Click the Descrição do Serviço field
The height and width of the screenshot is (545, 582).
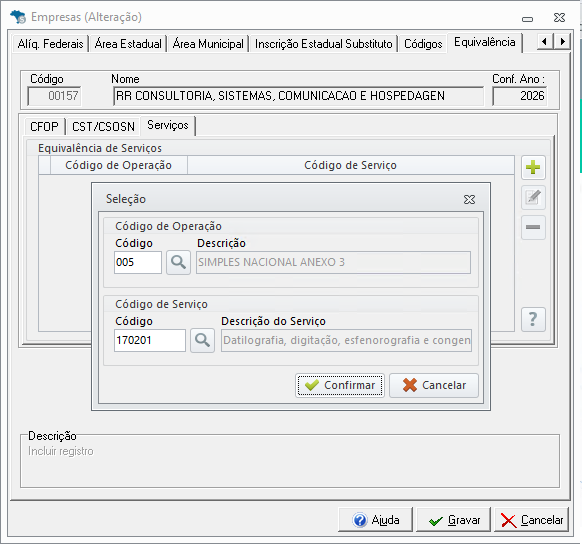346,340
